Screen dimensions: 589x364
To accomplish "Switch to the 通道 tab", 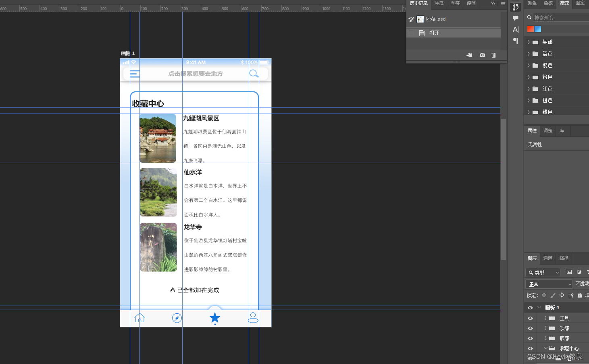I will click(x=547, y=258).
